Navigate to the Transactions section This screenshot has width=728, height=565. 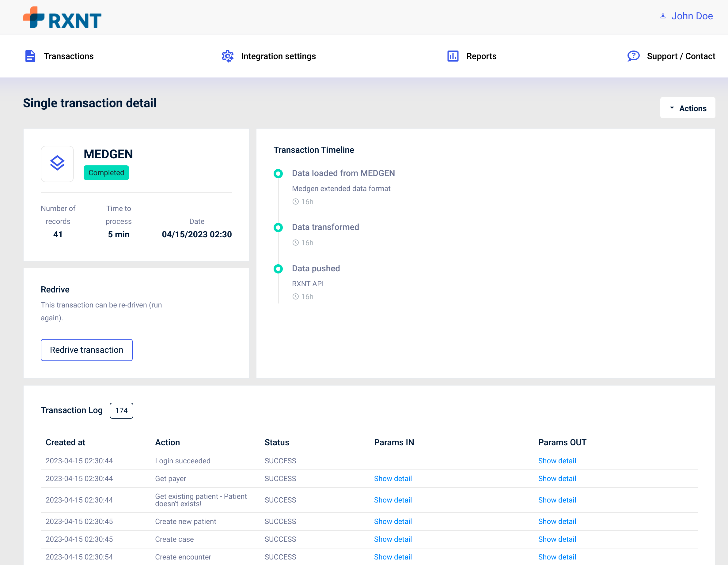pyautogui.click(x=69, y=56)
